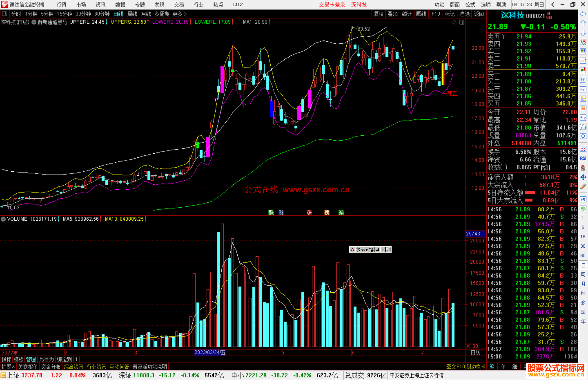Expand the 扩展 panel at bottom left
Screen dimensions: 588x380
[x=8, y=367]
